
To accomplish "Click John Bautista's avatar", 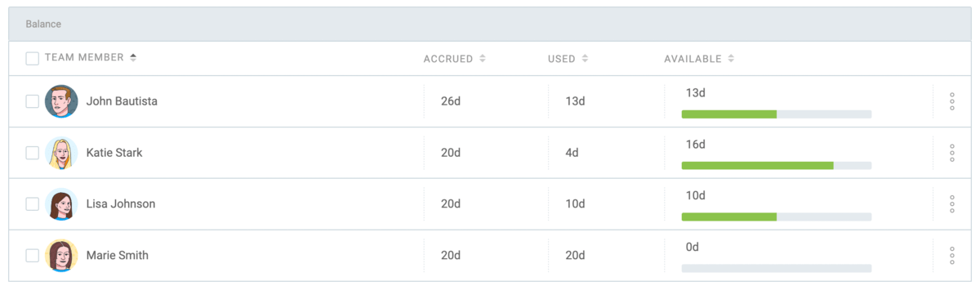I will click(x=61, y=101).
